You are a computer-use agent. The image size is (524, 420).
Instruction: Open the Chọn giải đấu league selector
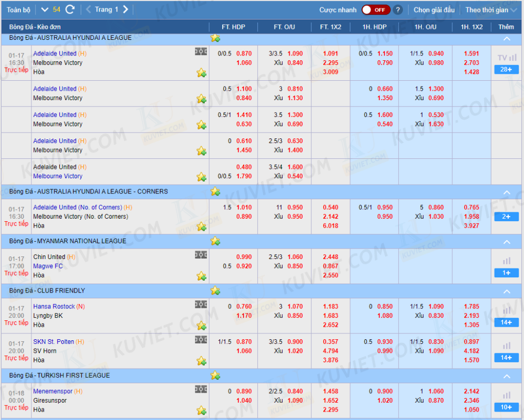[434, 10]
